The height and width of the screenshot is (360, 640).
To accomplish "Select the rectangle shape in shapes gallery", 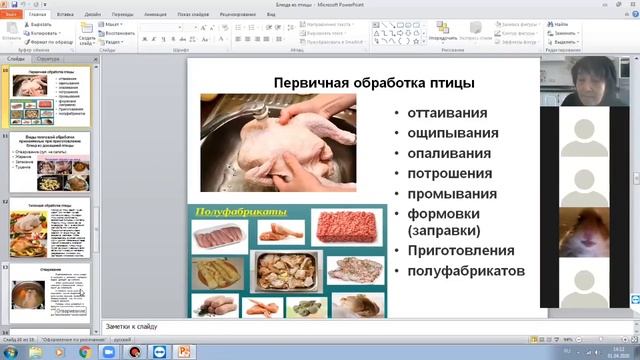I will pos(400,25).
